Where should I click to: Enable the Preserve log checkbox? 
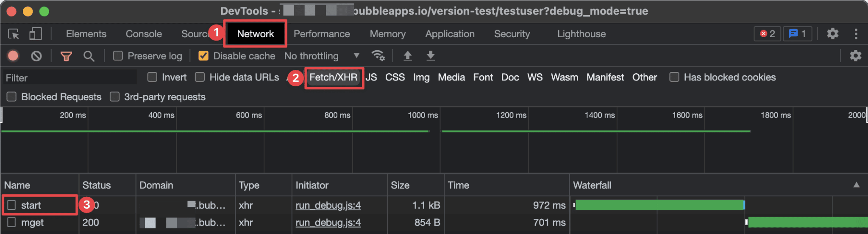pos(118,56)
